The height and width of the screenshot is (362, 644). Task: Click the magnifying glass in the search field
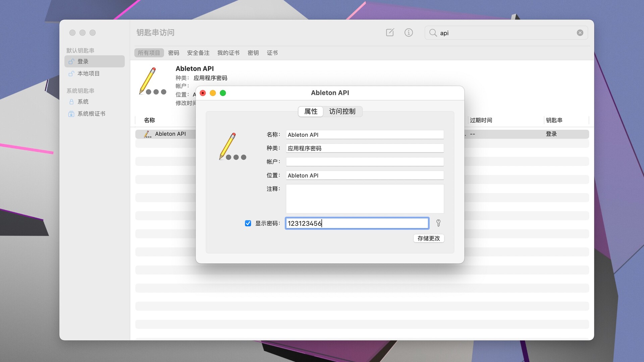point(433,33)
